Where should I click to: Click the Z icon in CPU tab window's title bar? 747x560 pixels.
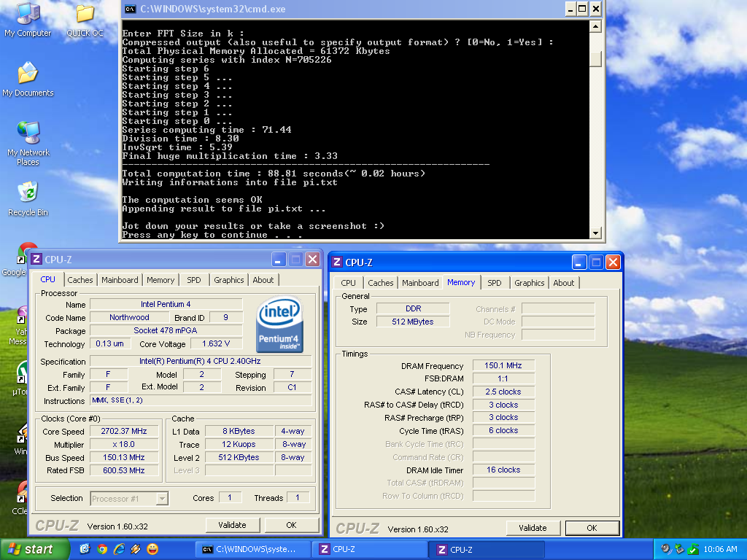(36, 259)
